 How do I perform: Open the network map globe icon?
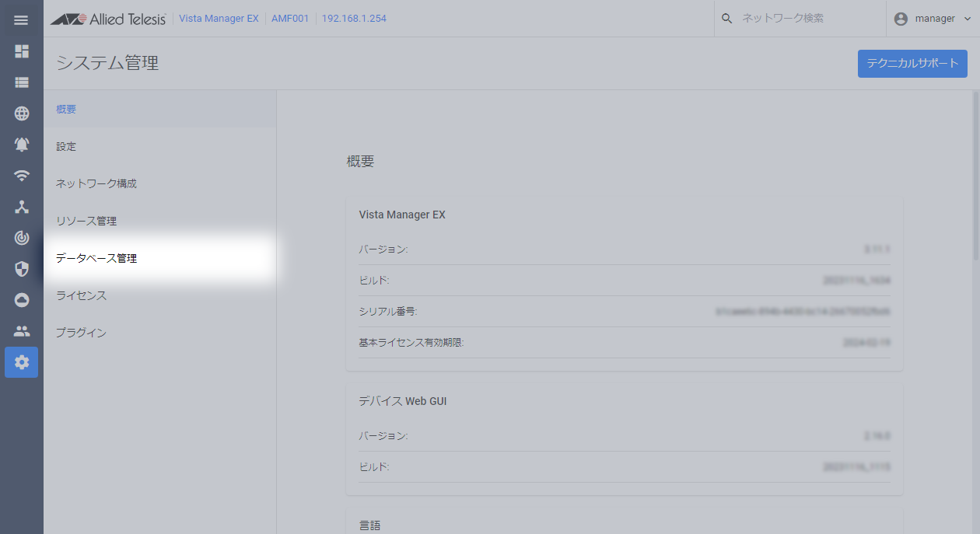point(22,113)
